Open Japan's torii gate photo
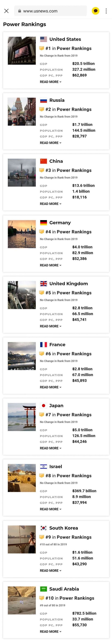This screenshot has height=644, width=112. click(x=22, y=417)
